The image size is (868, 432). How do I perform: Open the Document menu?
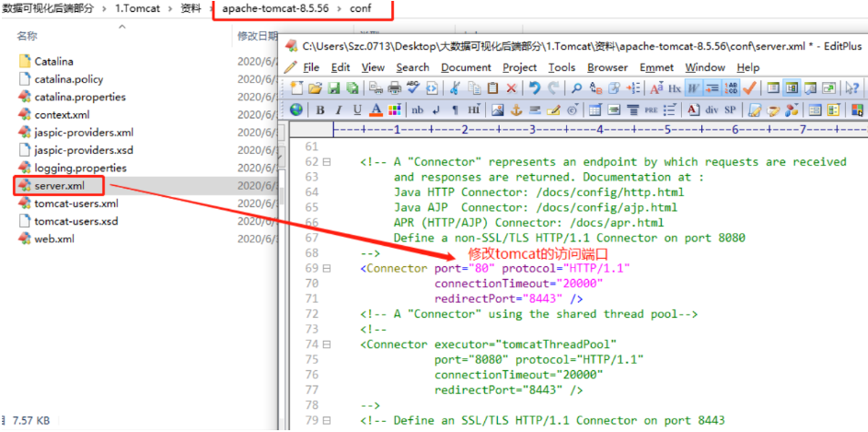coord(466,67)
